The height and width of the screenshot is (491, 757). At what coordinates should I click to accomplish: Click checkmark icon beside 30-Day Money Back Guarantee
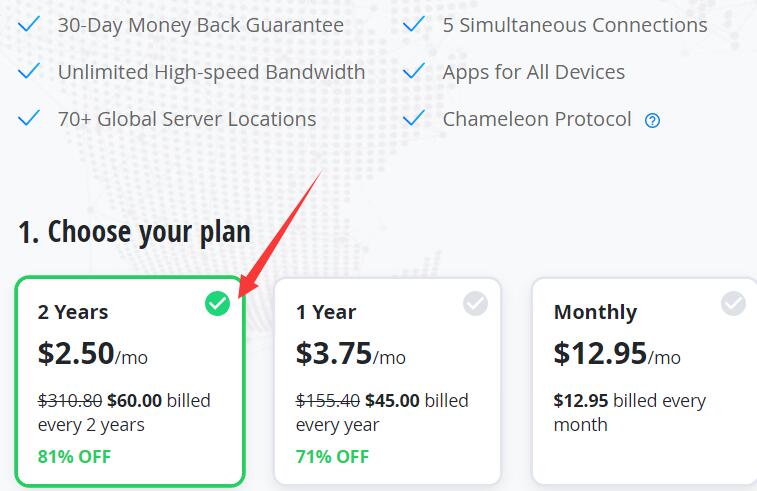(30, 24)
